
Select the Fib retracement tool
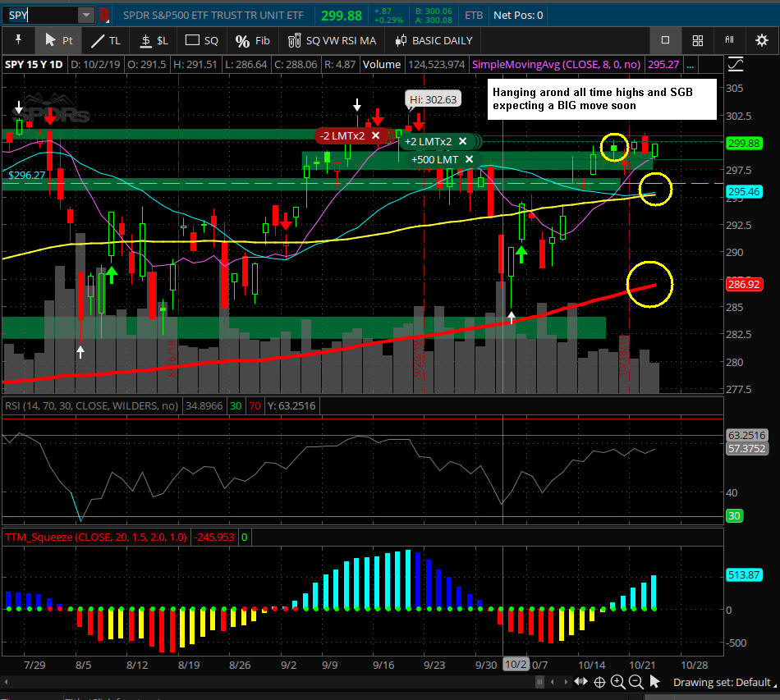(252, 40)
